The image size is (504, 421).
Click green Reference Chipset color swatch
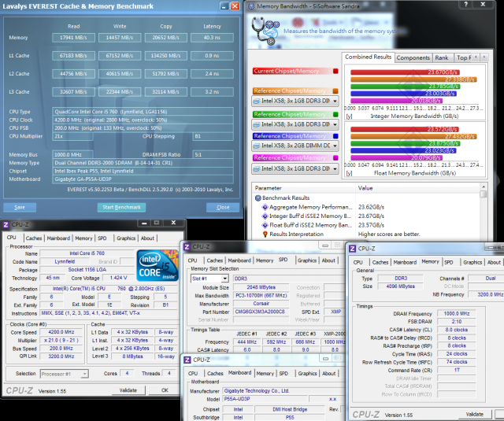click(x=335, y=114)
